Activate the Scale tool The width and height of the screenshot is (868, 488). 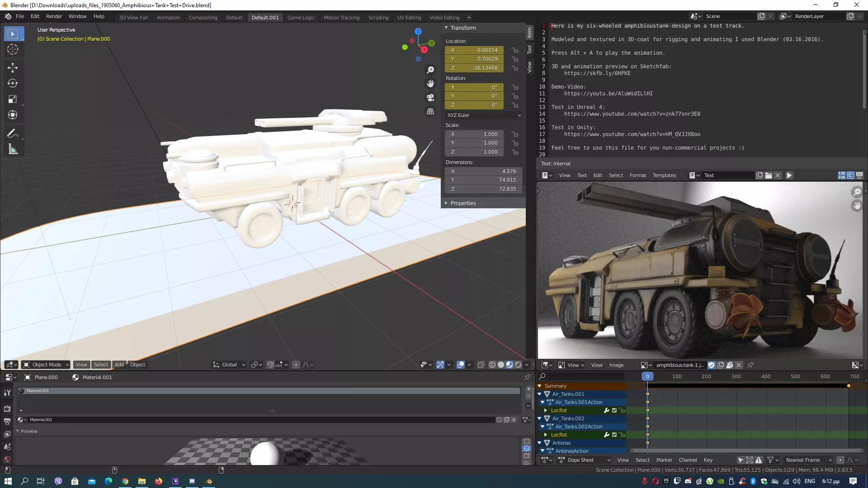tap(13, 99)
